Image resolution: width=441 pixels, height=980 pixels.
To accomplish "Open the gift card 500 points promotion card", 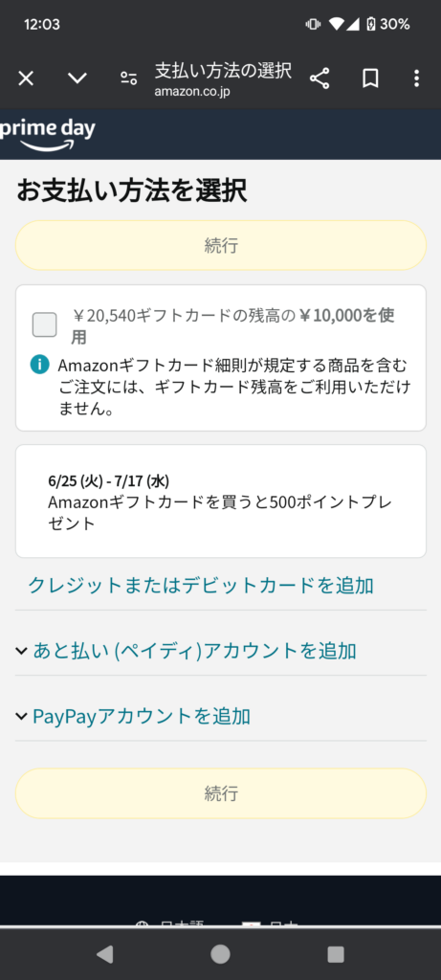I will tap(220, 501).
